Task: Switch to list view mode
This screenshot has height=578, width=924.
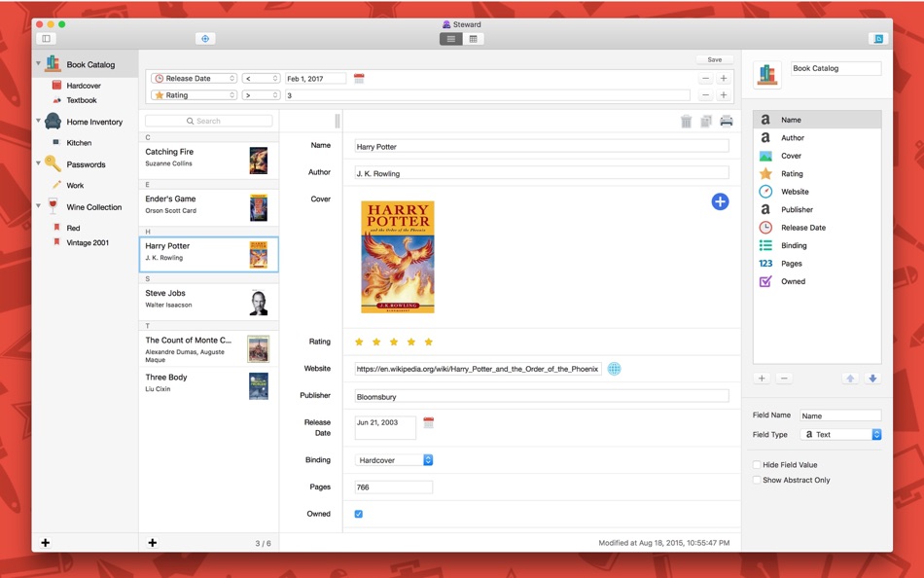Action: (x=450, y=39)
